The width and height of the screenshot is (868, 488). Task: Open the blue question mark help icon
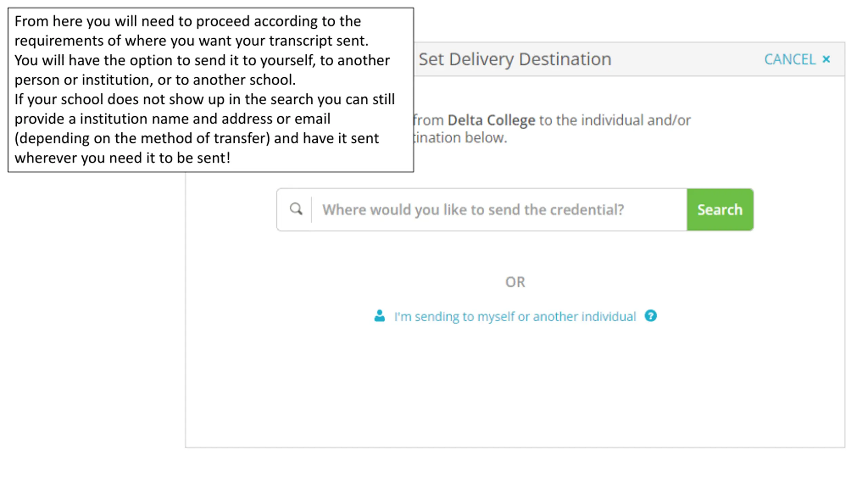click(650, 316)
